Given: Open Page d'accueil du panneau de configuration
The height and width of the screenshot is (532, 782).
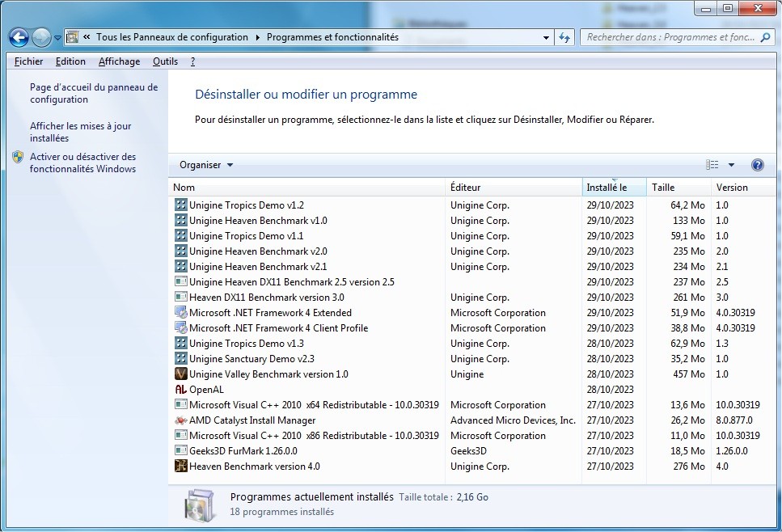Looking at the screenshot, I should pos(94,93).
